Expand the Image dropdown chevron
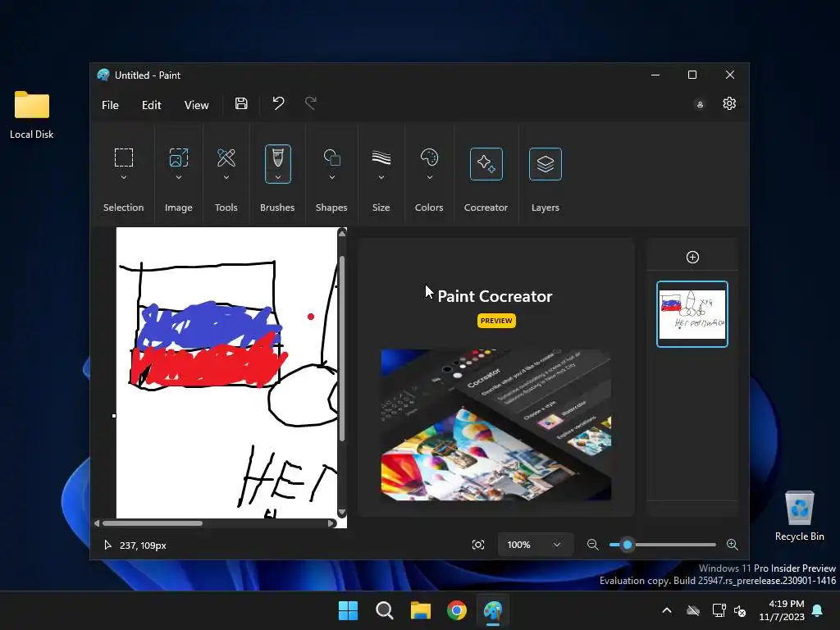Viewport: 840px width, 630px height. 178,177
